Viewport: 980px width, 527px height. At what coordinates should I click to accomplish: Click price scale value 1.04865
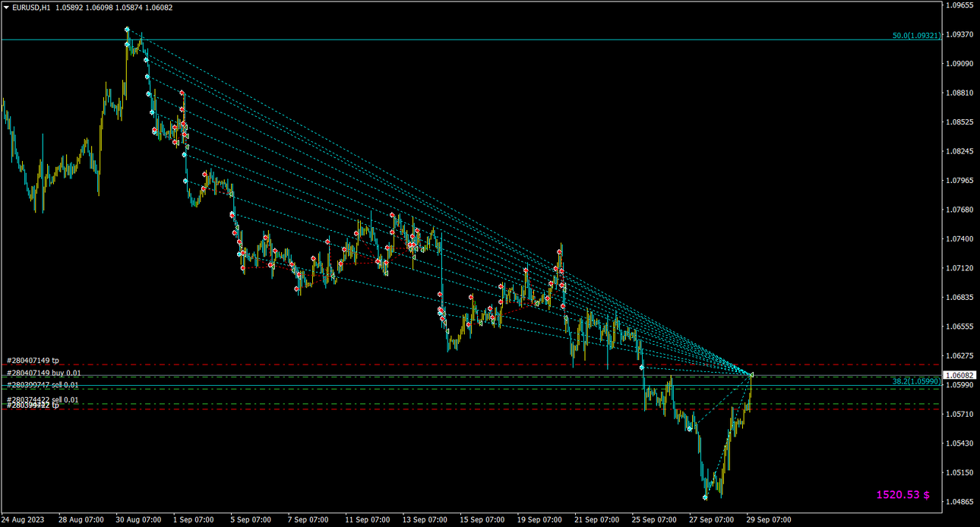[x=960, y=501]
